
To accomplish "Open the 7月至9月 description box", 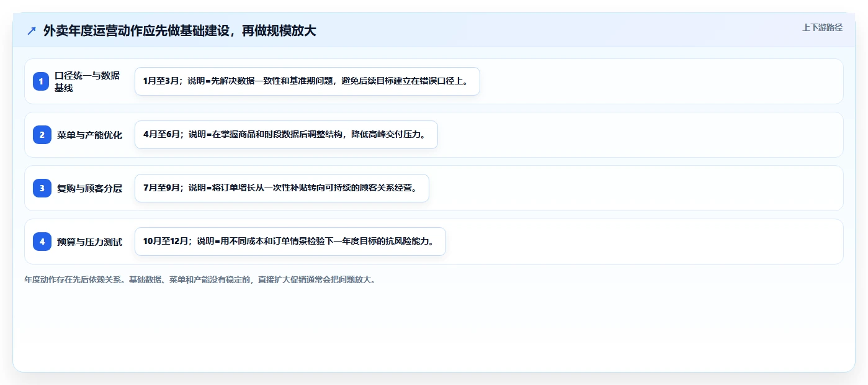I will 282,188.
